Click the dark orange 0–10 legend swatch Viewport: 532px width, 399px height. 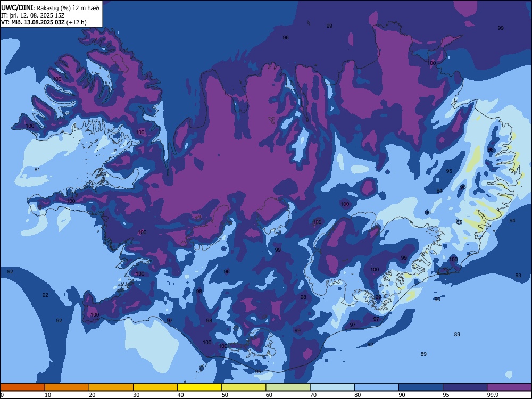(22, 387)
